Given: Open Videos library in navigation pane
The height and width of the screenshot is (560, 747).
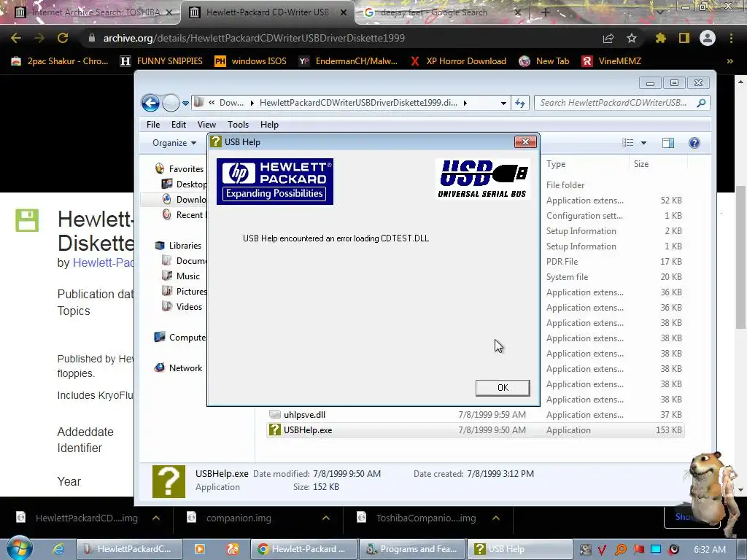Looking at the screenshot, I should tap(182, 307).
